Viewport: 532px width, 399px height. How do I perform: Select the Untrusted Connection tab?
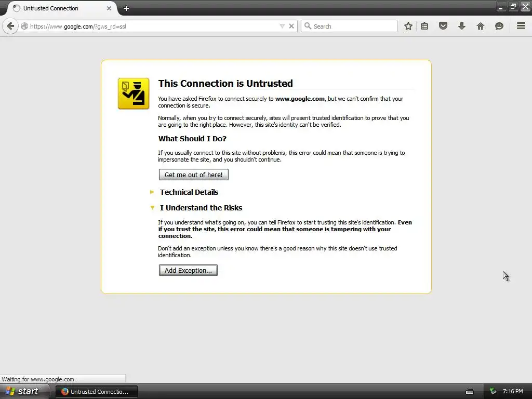click(61, 8)
